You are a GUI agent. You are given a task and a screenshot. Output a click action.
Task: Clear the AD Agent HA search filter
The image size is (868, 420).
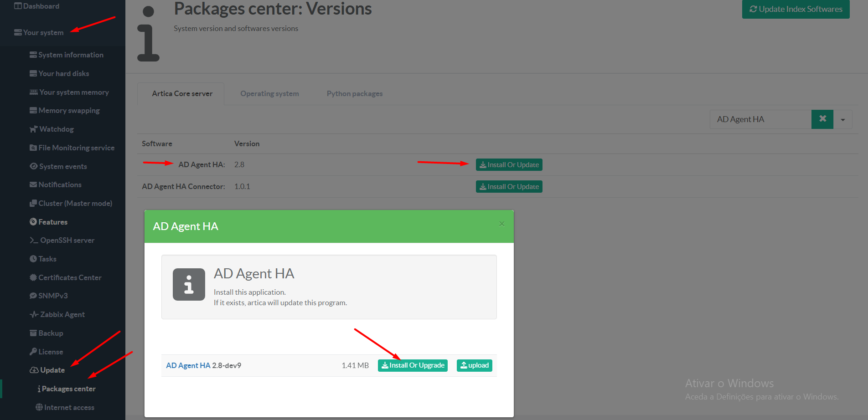822,119
